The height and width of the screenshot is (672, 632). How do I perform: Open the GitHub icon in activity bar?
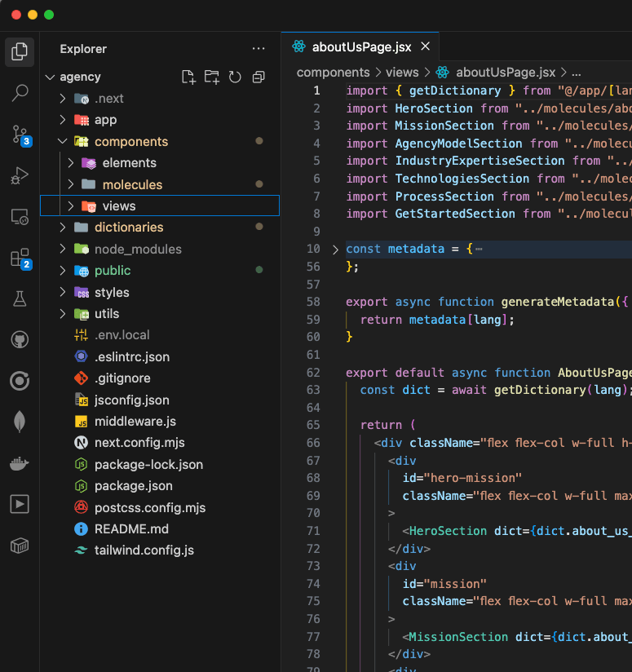point(20,339)
